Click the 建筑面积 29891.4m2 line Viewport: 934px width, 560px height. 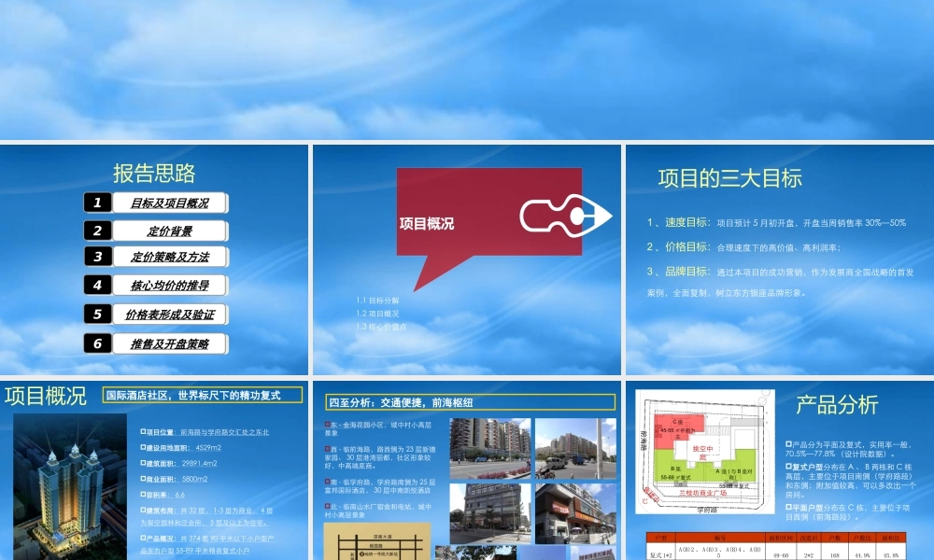178,463
